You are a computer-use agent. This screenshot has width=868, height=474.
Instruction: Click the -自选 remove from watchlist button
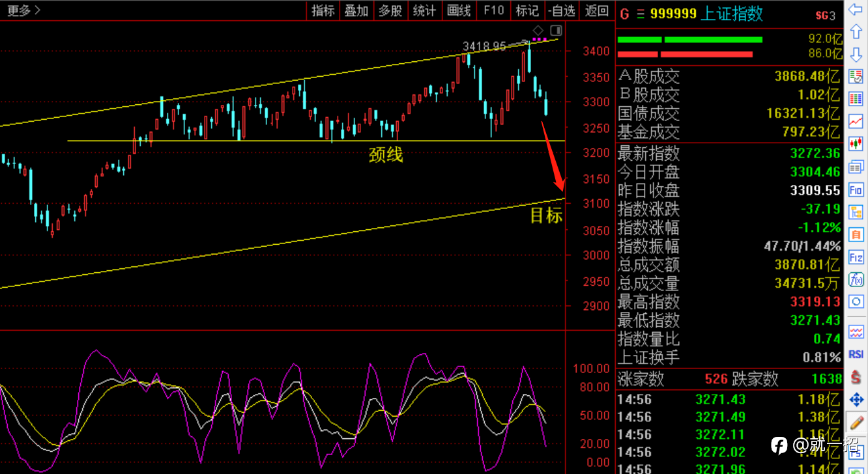coord(562,10)
